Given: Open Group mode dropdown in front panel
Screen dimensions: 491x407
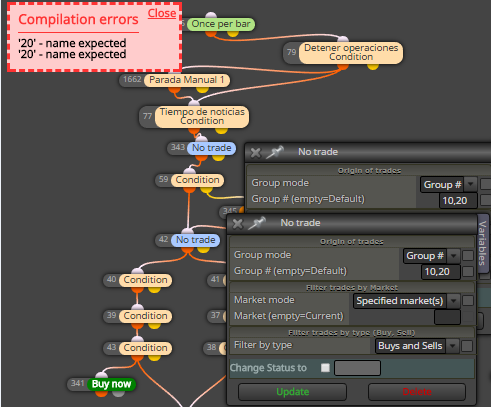Looking at the screenshot, I should 432,256.
